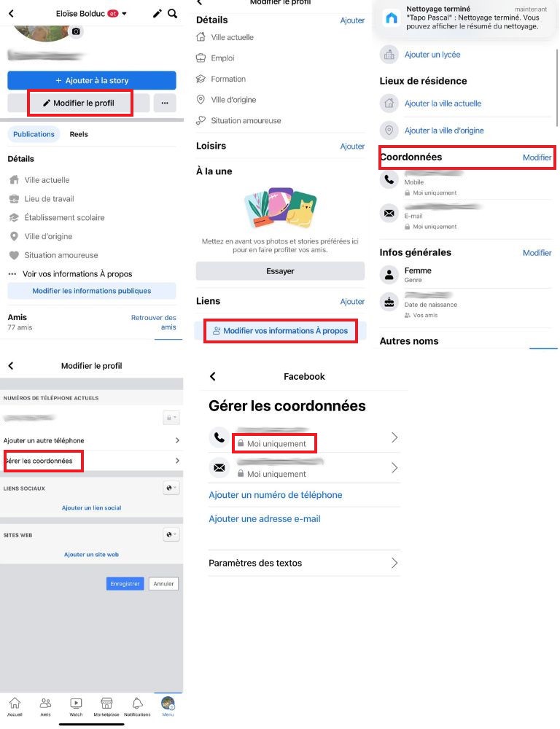
Task: Tap the Tapo Nettoyage terminé notification
Action: [x=465, y=18]
